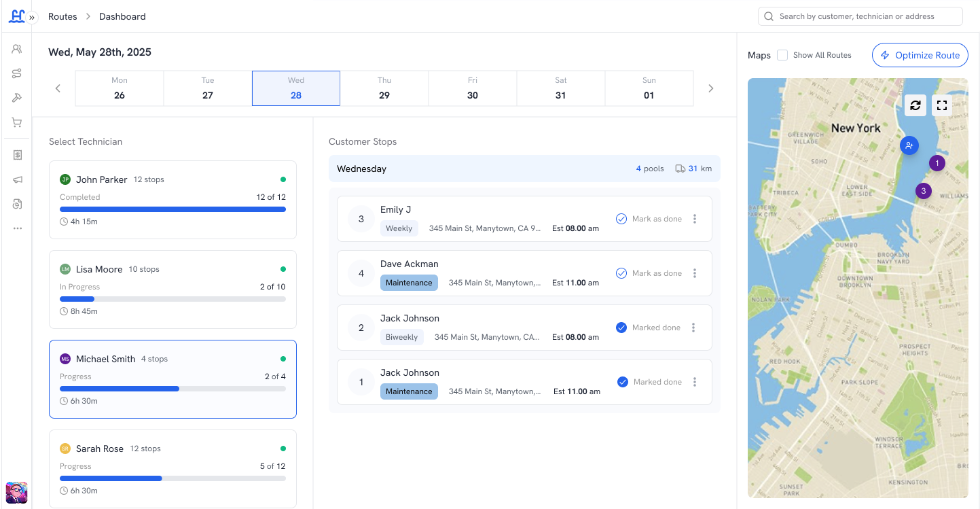Image resolution: width=980 pixels, height=509 pixels.
Task: Click the technician location pin on map
Action: click(909, 145)
